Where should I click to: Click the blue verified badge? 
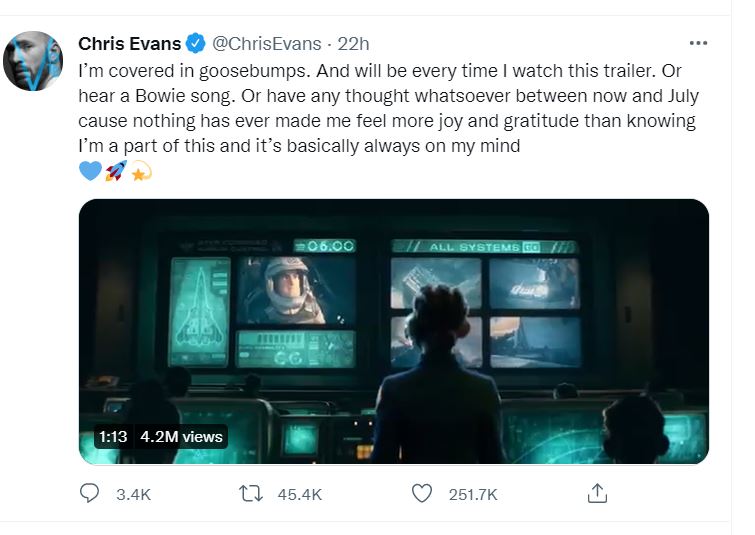coord(196,43)
